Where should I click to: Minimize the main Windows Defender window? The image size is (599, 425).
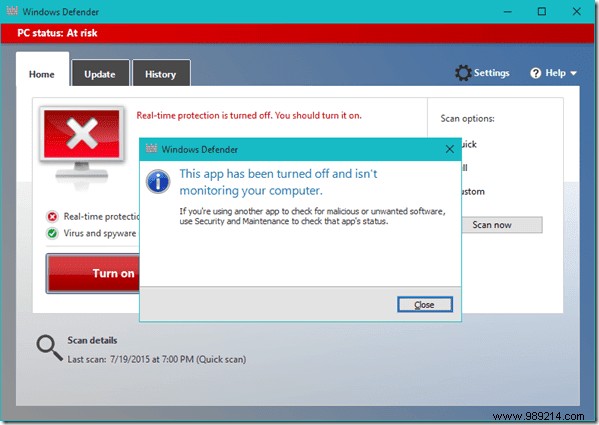point(508,12)
